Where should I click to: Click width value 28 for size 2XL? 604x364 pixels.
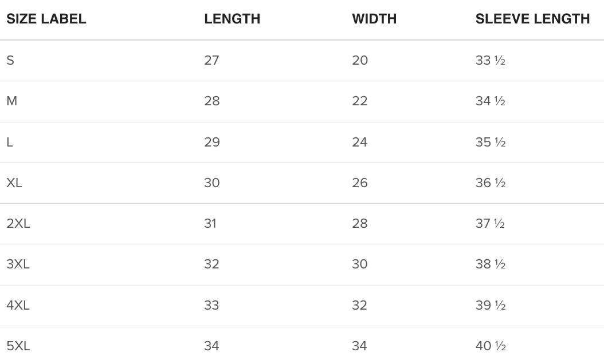coord(360,223)
